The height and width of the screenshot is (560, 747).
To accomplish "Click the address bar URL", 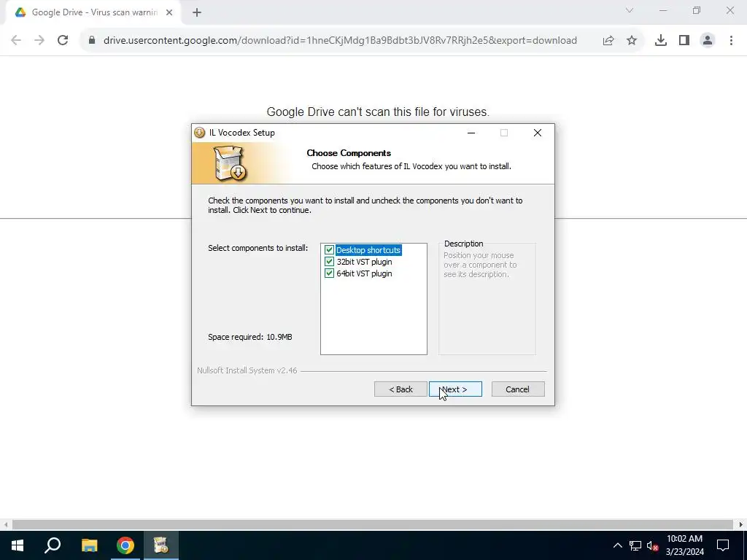I will coord(340,41).
